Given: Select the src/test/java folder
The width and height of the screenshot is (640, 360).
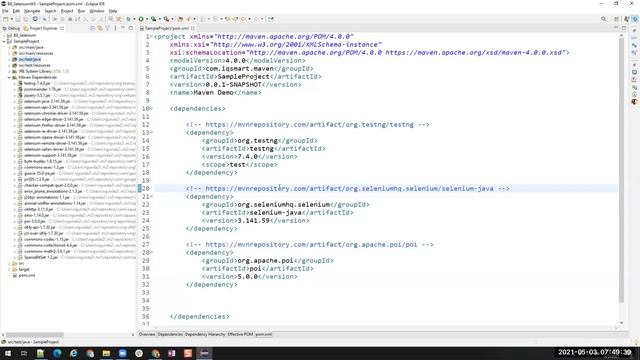Looking at the screenshot, I should [x=29, y=60].
